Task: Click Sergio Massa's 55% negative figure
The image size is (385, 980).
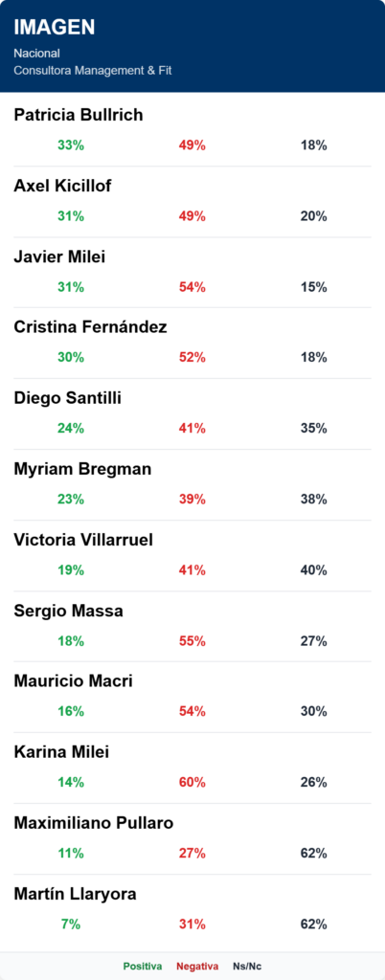Action: tap(192, 640)
